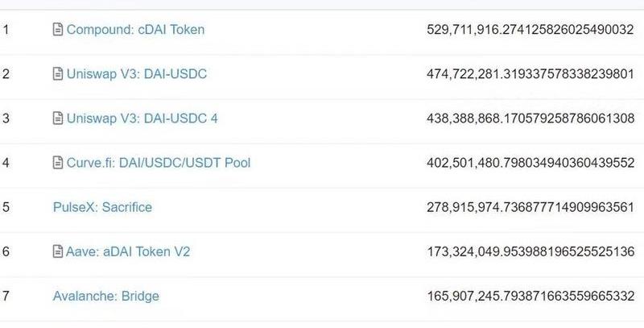Screen dimensions: 644x328
Task: Go to the Aave: aDAI Token V2 link
Action: click(x=128, y=251)
